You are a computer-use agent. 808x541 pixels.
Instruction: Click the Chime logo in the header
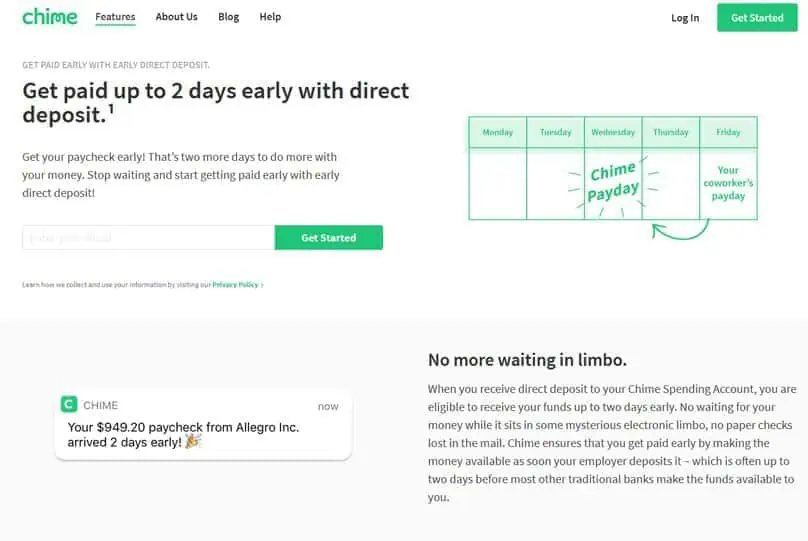click(x=49, y=17)
